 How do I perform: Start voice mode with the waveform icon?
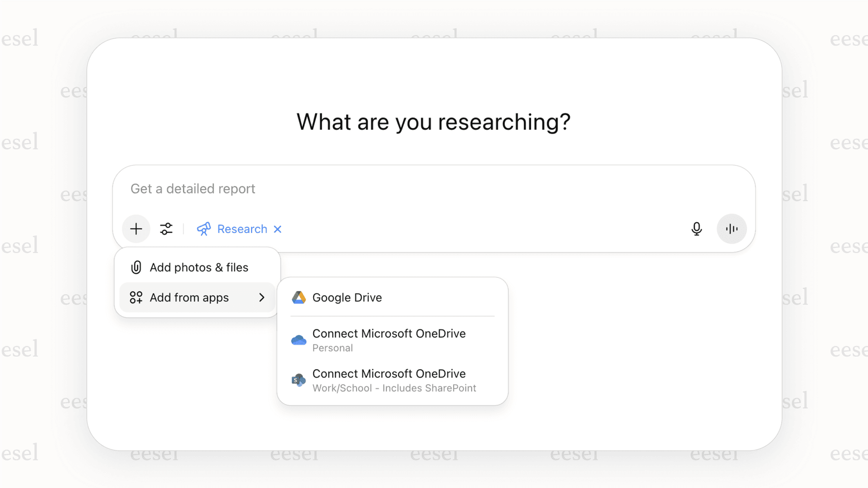pos(731,229)
